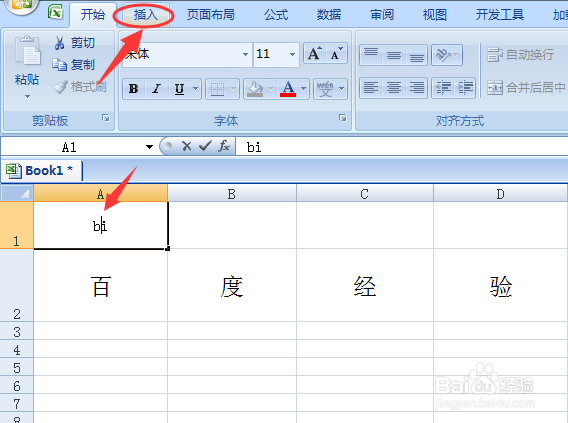Expand underline style dropdown arrow
The width and height of the screenshot is (568, 423).
click(196, 89)
